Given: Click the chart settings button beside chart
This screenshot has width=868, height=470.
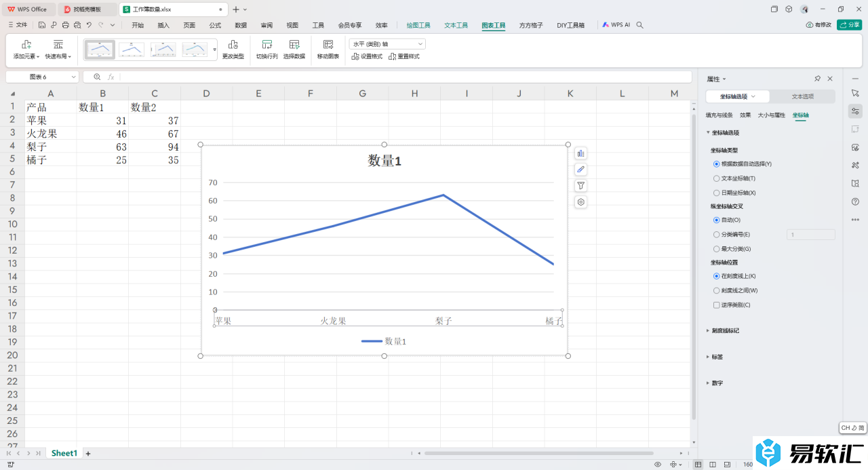Looking at the screenshot, I should tap(580, 202).
